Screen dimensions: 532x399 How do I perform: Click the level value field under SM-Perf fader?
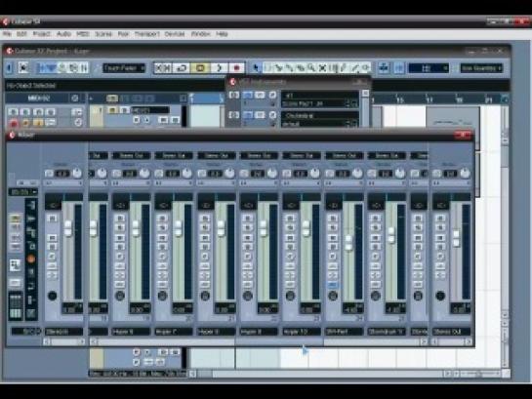[352, 308]
